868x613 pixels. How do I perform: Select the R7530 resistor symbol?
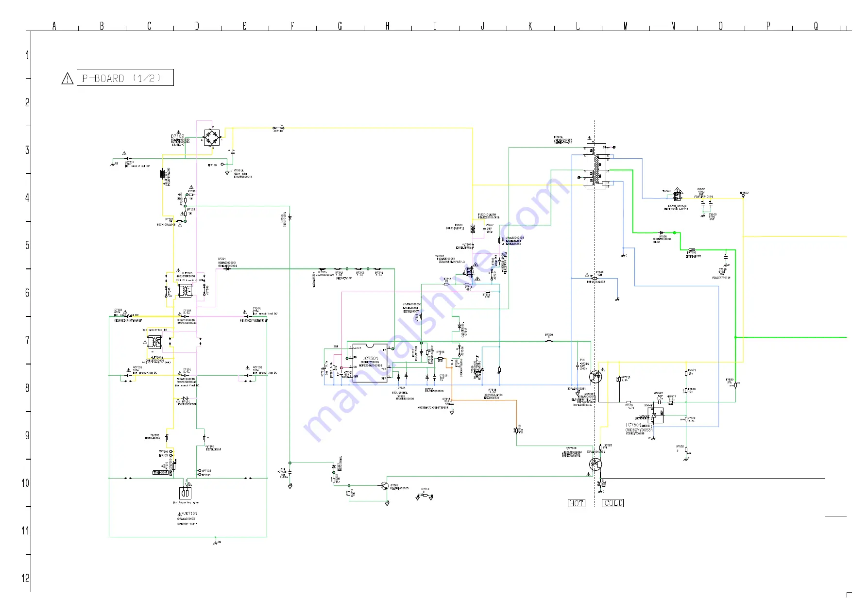735,385
